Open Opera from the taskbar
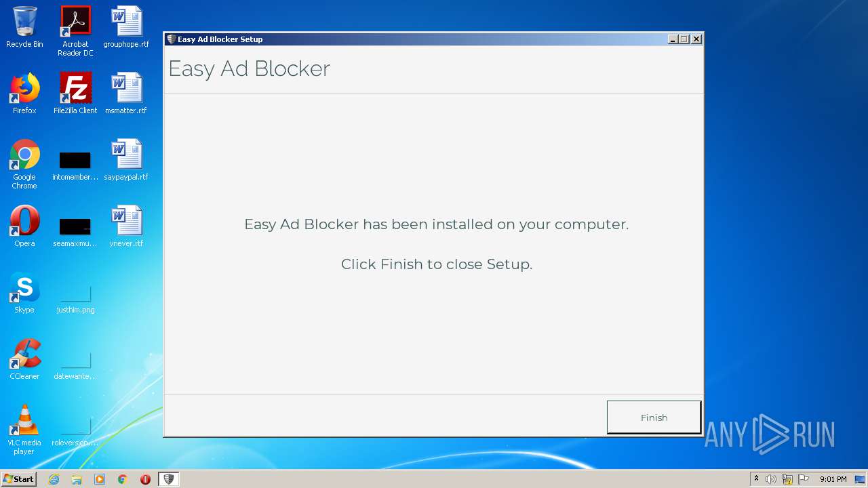This screenshot has height=488, width=868. point(145,479)
